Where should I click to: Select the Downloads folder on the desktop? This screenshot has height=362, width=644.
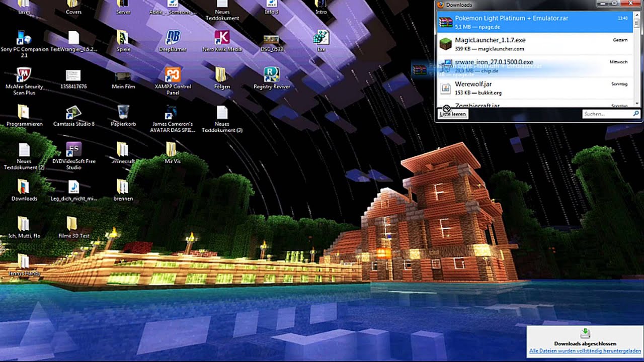(x=24, y=190)
